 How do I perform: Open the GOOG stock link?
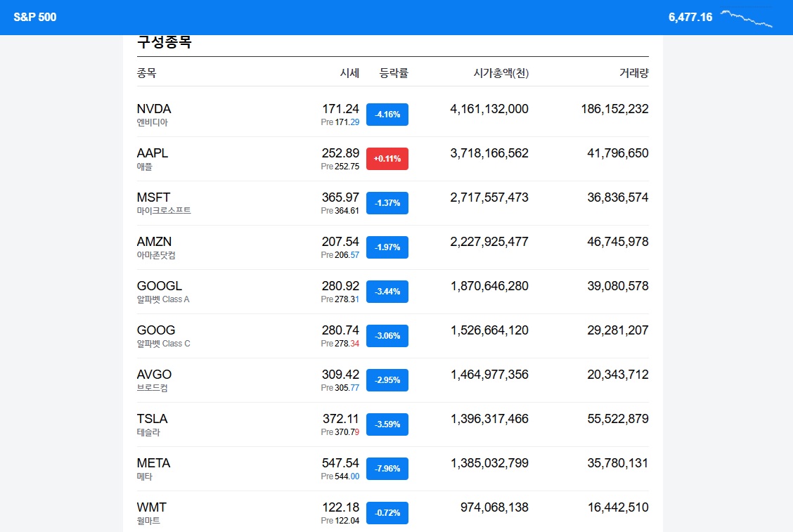pos(156,330)
